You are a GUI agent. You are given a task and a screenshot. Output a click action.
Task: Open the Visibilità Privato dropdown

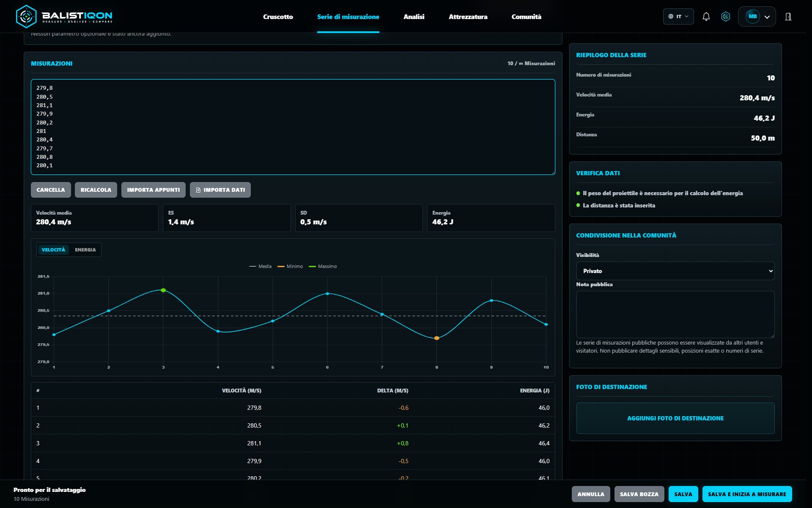[x=675, y=271]
